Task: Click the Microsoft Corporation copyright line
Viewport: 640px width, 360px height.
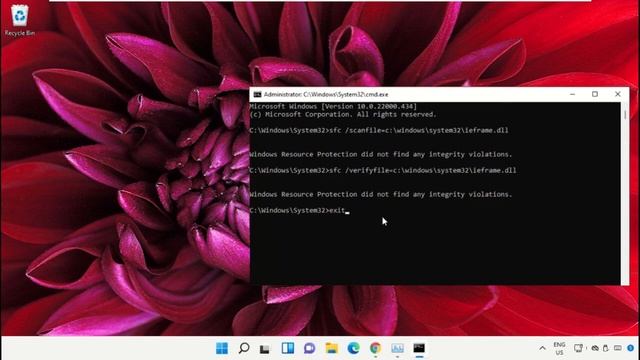Action: coord(343,115)
